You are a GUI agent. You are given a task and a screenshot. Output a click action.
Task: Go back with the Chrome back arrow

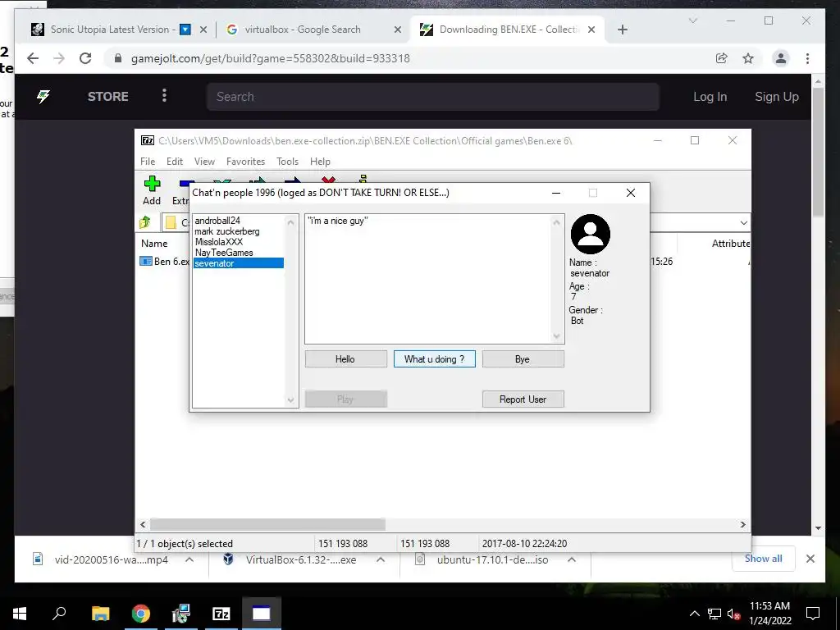point(33,58)
